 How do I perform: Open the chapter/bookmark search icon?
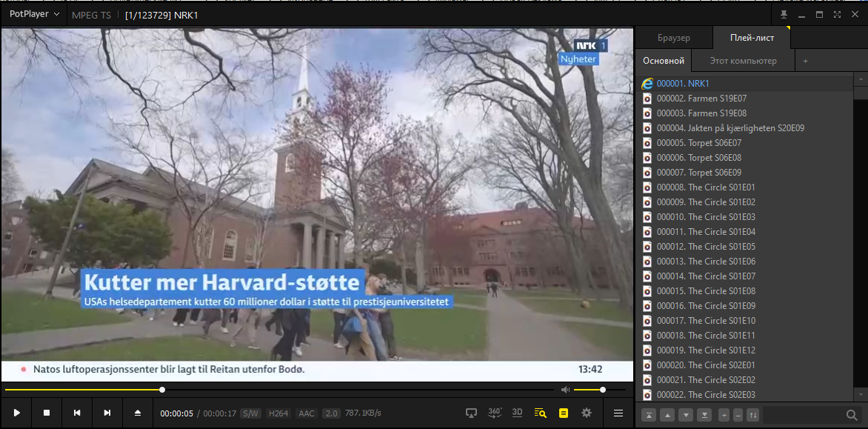click(x=541, y=413)
